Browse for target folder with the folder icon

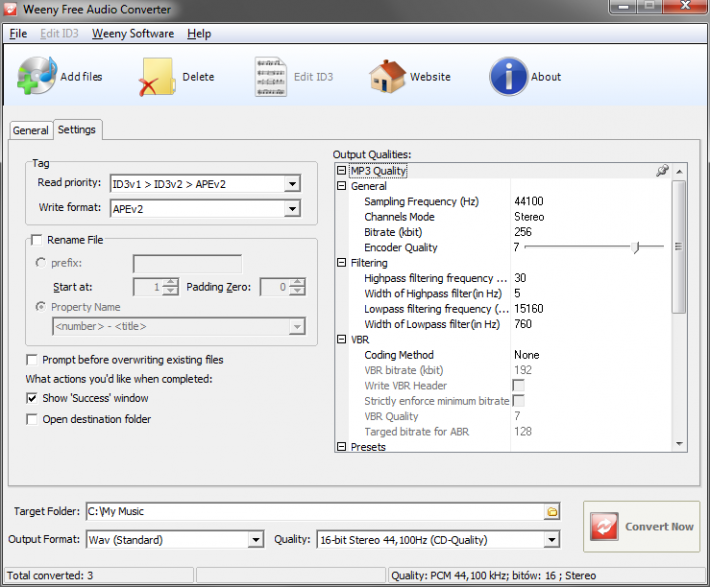[x=552, y=512]
